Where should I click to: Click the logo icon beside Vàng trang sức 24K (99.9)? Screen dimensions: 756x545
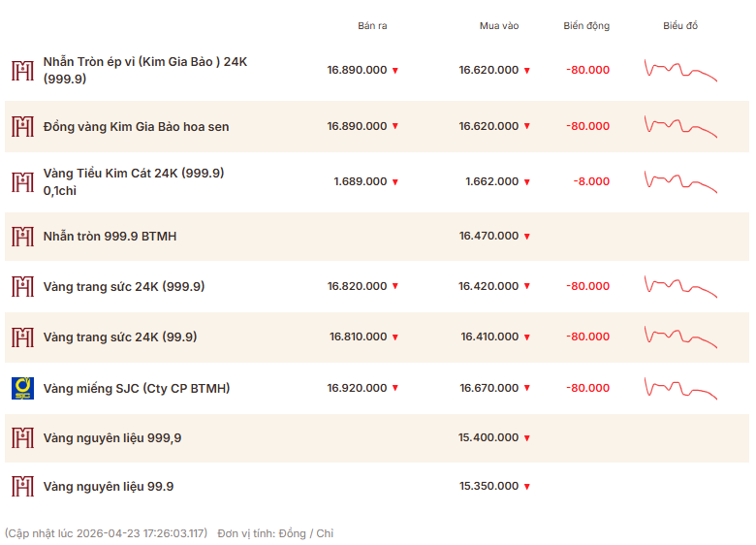click(x=22, y=337)
